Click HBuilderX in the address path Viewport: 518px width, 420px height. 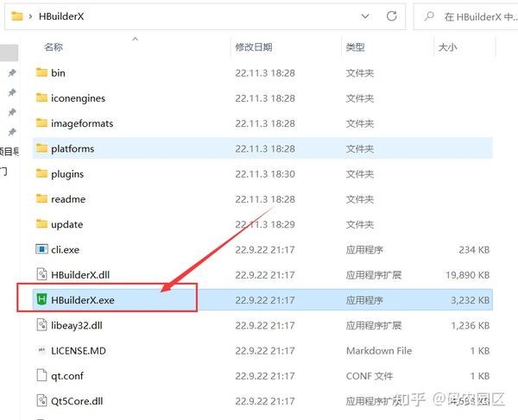click(x=61, y=16)
